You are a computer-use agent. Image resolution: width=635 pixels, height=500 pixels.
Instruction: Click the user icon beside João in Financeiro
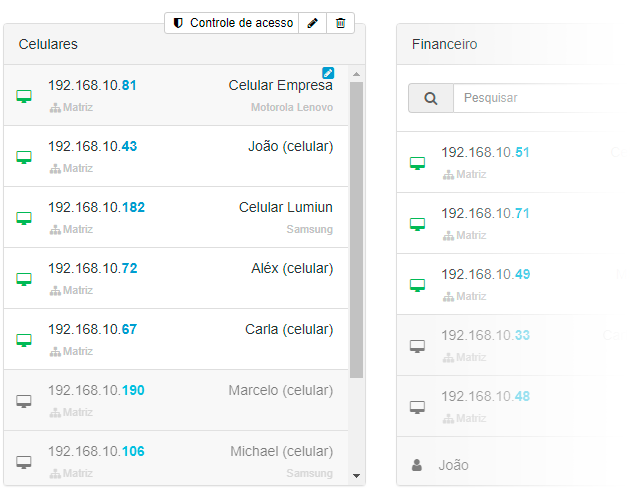(417, 465)
